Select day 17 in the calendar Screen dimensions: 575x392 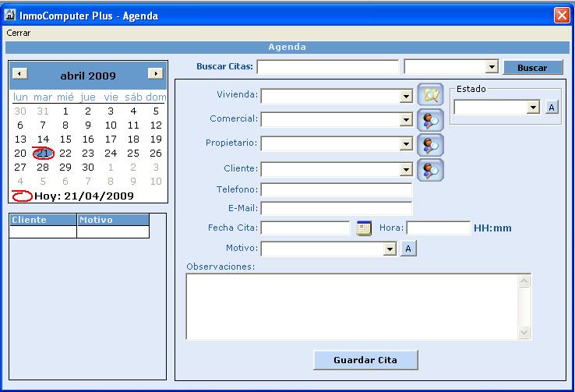111,139
